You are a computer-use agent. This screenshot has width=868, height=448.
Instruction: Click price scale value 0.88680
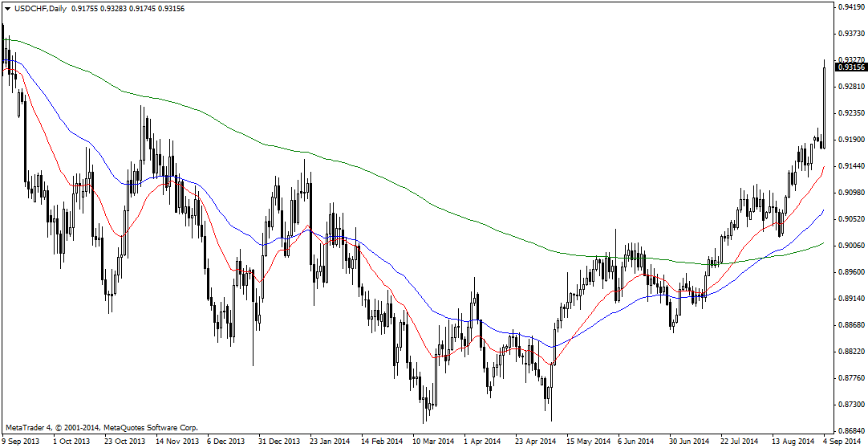(x=852, y=324)
